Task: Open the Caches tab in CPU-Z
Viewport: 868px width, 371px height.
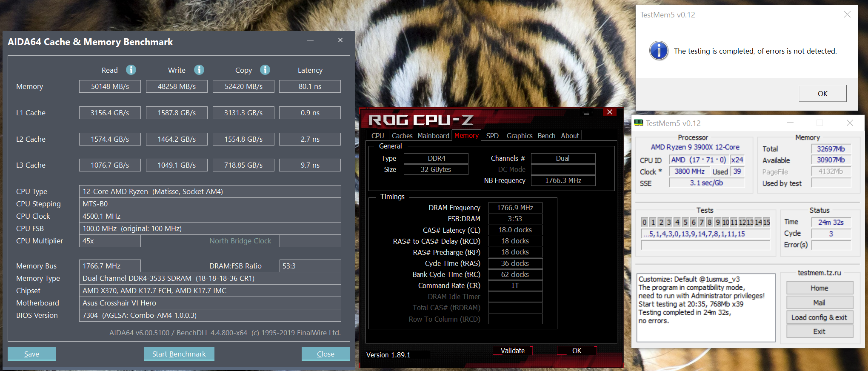Action: coord(402,136)
